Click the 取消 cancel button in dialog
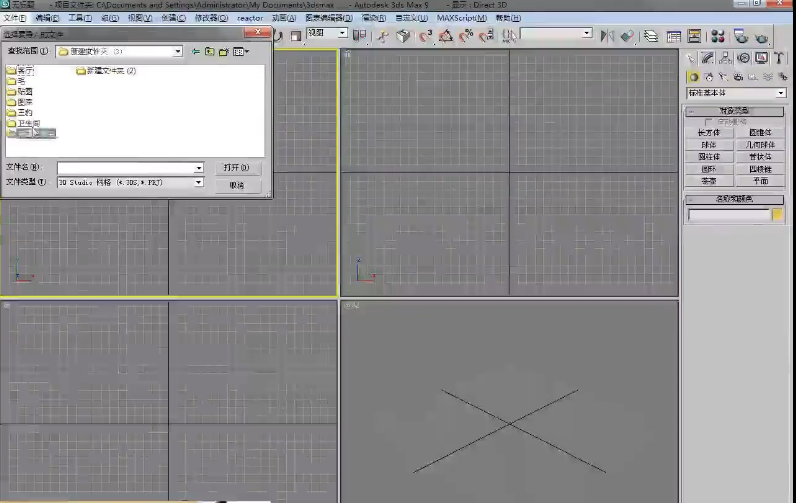 [237, 185]
